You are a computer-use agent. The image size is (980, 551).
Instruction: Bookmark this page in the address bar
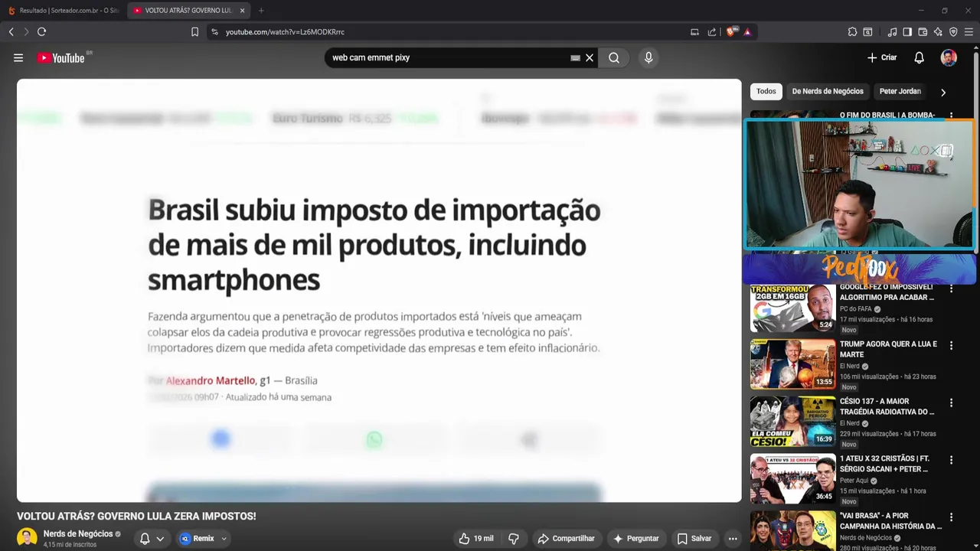[194, 32]
